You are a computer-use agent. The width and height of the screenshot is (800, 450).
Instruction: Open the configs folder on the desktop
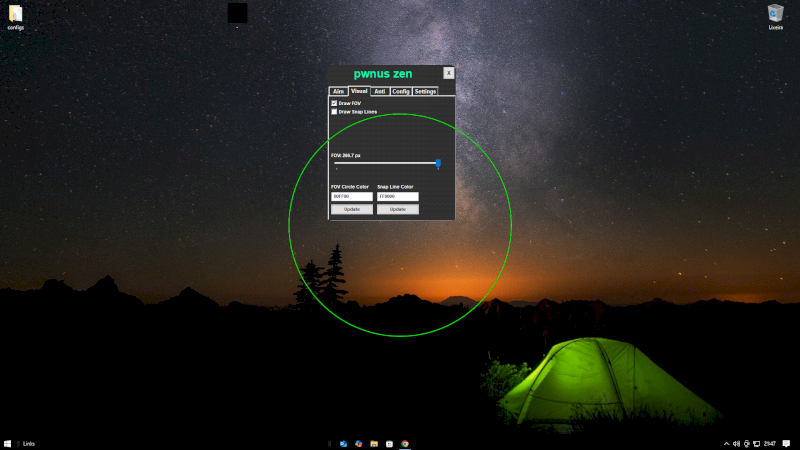tap(15, 14)
